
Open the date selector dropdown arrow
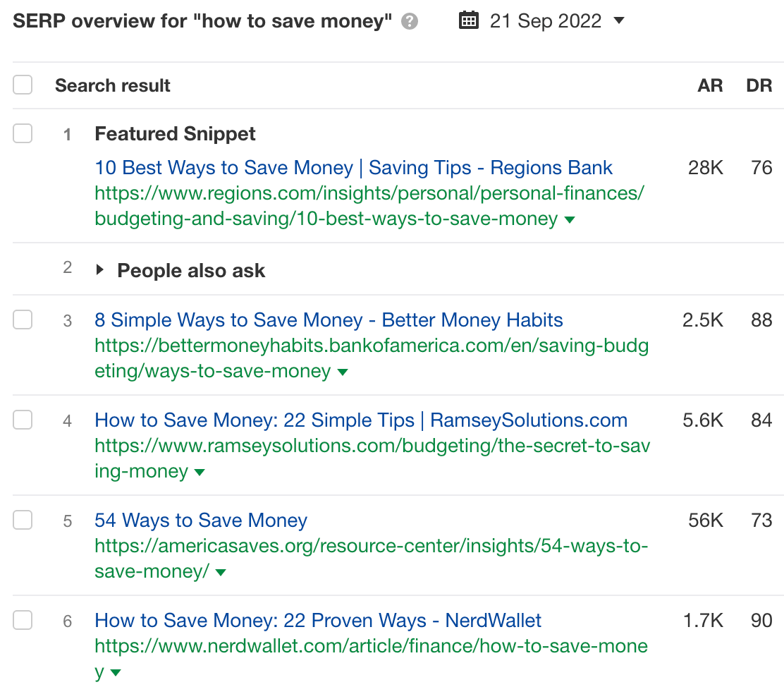[x=618, y=21]
